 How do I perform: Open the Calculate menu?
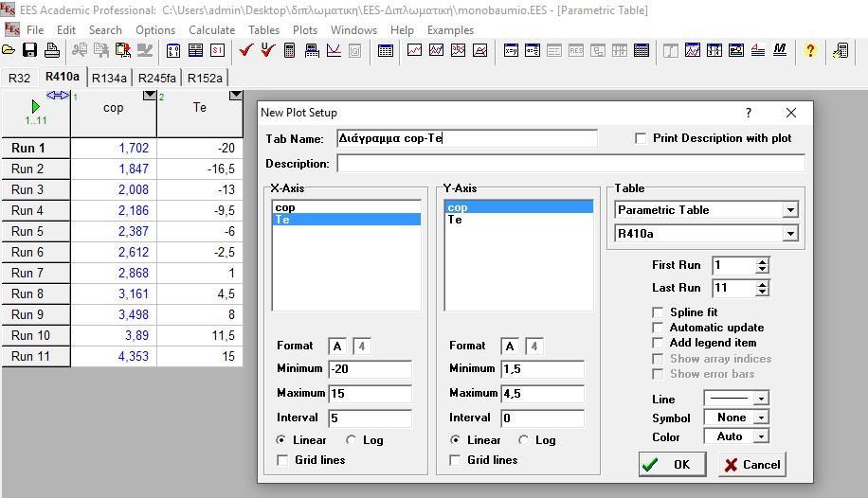point(211,30)
